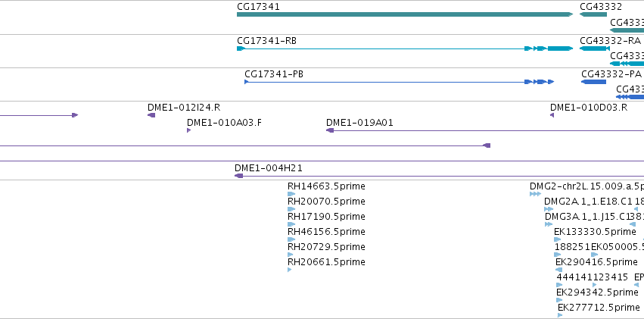
Task: Select EST RH46156.5prime
Action: (326, 232)
